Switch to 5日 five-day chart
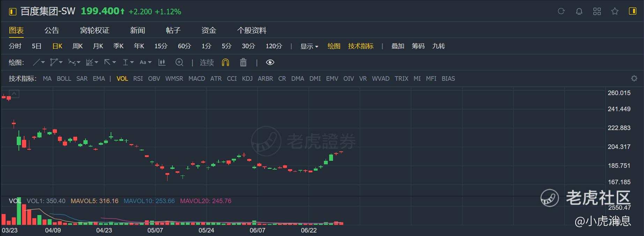The image size is (644, 236). [37, 46]
